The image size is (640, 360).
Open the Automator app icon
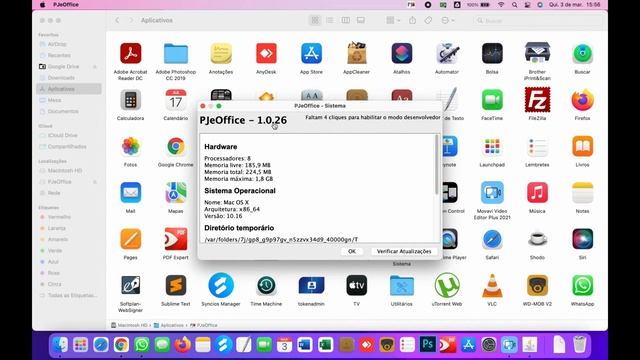point(447,53)
